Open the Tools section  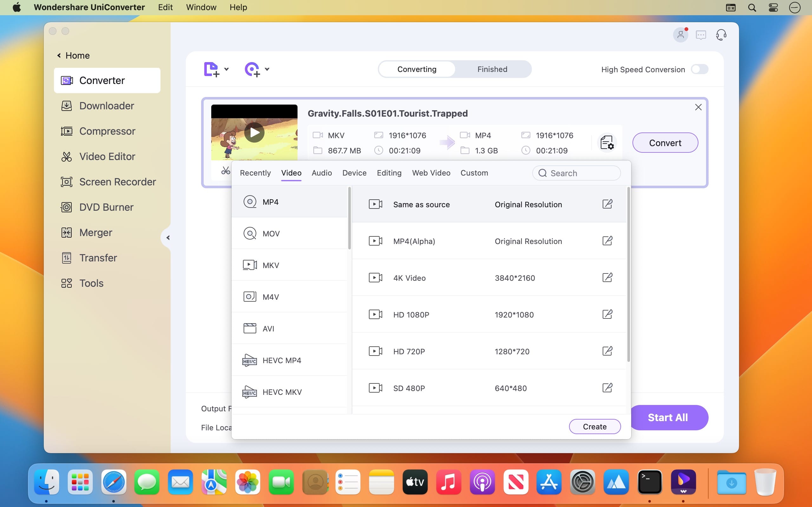pos(91,283)
